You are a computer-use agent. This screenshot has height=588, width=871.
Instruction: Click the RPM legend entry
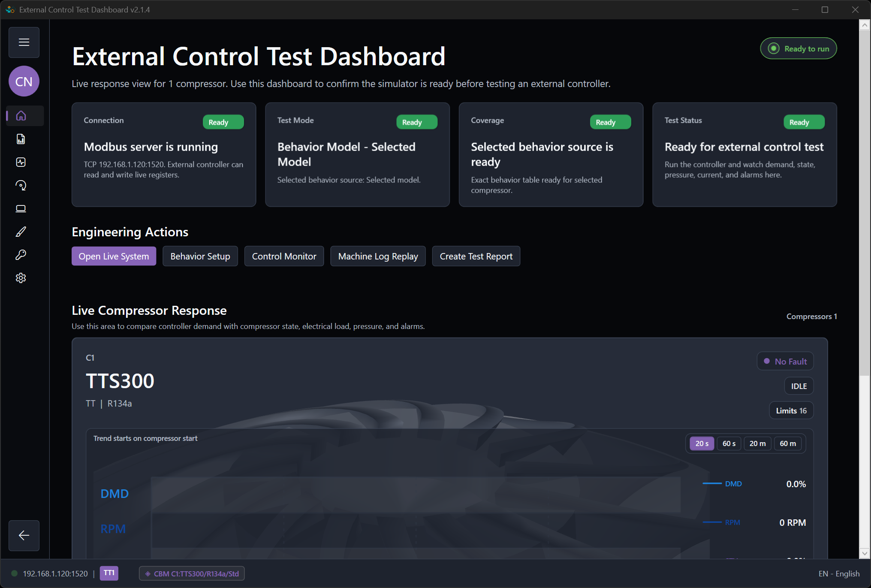pyautogui.click(x=722, y=522)
